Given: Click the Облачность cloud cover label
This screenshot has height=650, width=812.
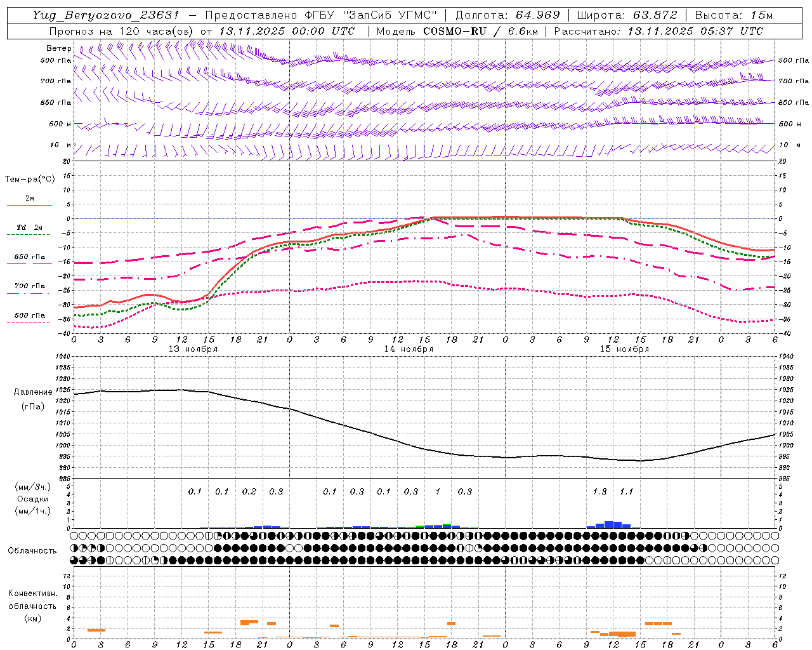Looking at the screenshot, I should (x=32, y=551).
